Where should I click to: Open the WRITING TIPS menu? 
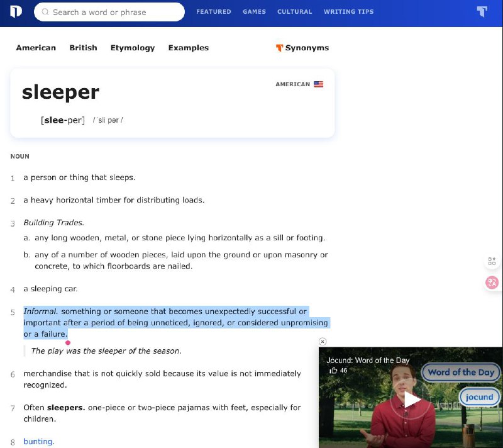[x=348, y=11]
